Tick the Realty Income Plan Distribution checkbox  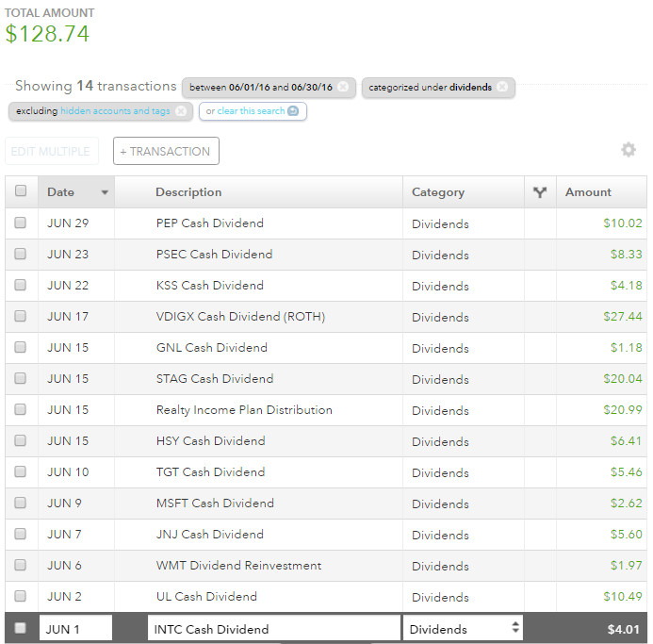click(21, 410)
